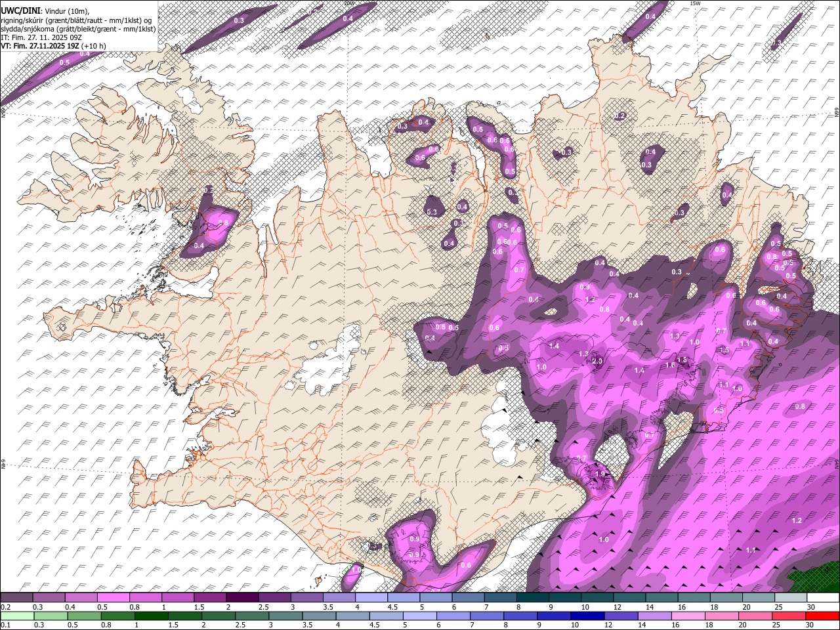840x630 pixels.
Task: Select the darkest purple 2 swatch in the top legend row
Action: [x=242, y=598]
